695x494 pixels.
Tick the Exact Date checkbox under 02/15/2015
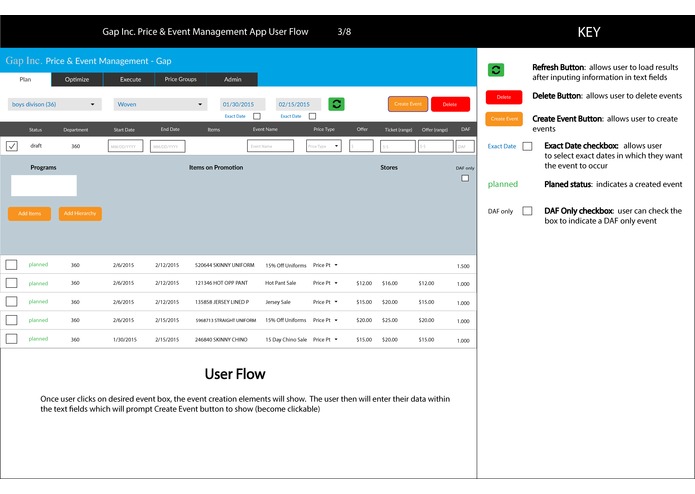pos(312,117)
